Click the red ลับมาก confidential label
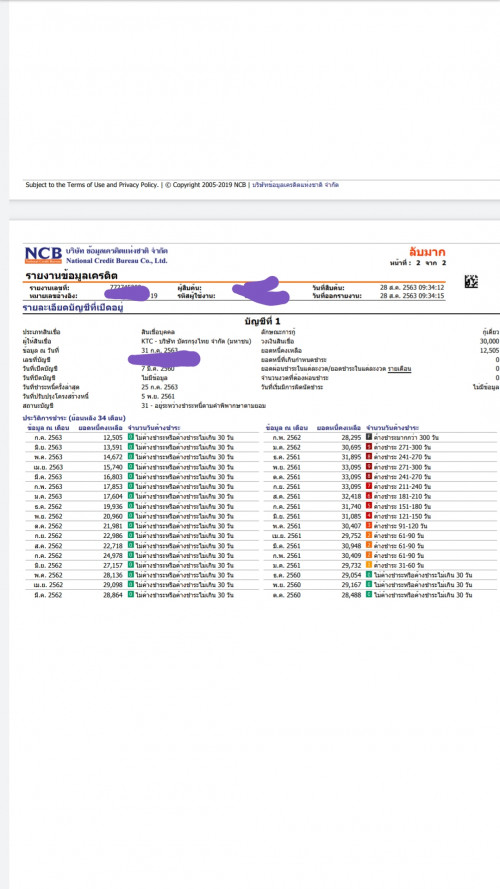500x889 pixels. (427, 252)
